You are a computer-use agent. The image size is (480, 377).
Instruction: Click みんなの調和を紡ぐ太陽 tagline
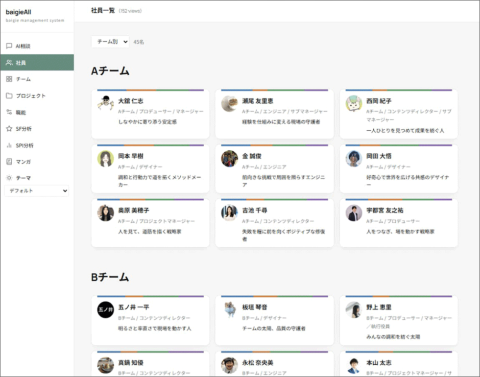[393, 337]
